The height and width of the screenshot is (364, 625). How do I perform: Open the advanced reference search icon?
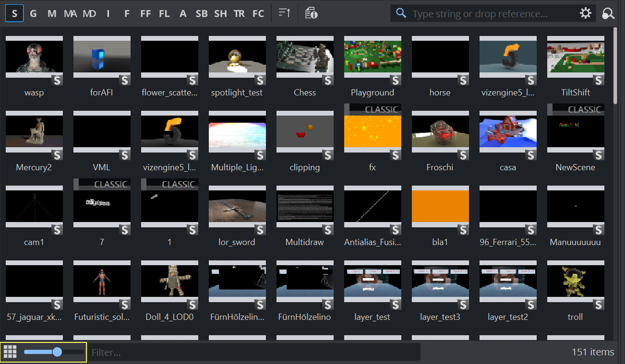click(608, 13)
